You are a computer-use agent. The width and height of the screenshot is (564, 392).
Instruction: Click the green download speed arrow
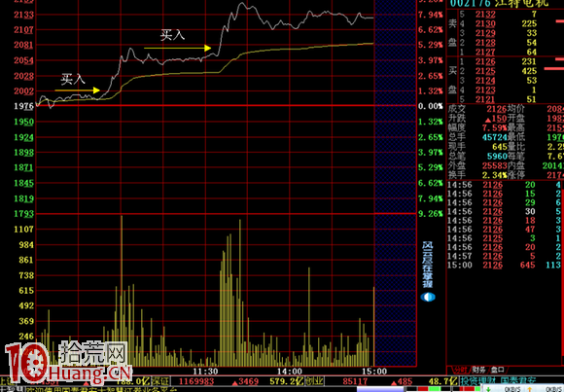click(x=488, y=389)
